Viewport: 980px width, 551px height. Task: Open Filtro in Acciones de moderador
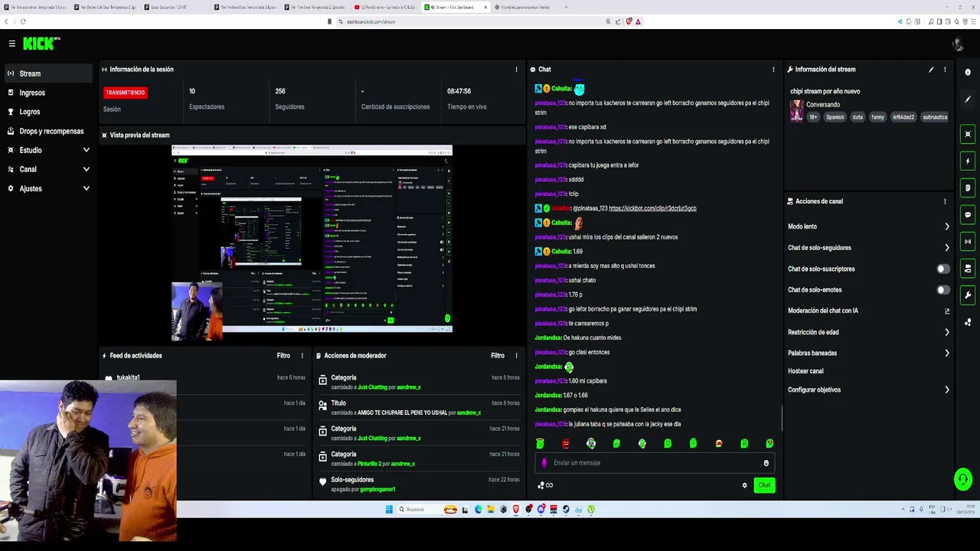point(498,356)
